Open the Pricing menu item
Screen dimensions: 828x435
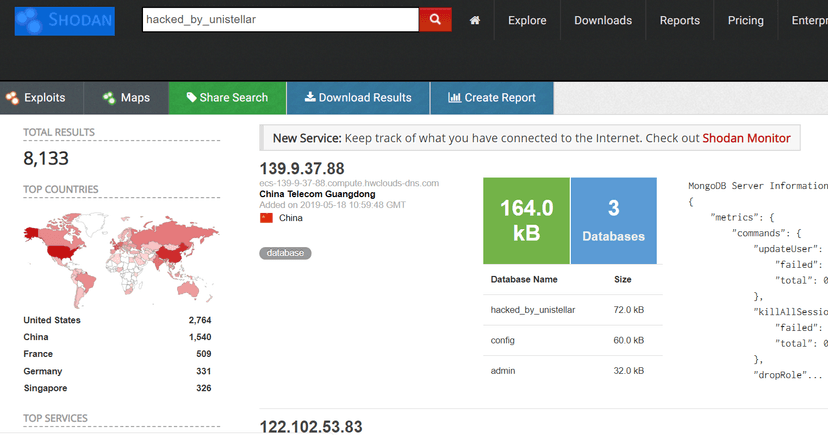pyautogui.click(x=746, y=20)
